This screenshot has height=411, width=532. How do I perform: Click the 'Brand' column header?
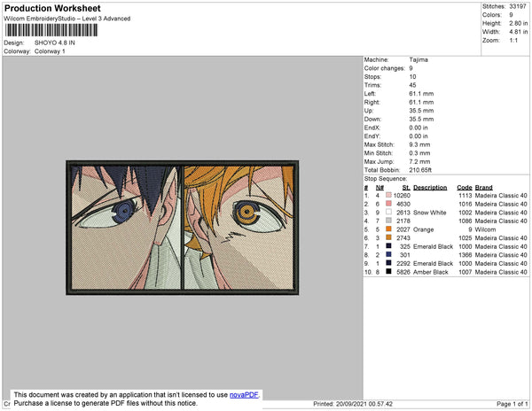tap(483, 188)
